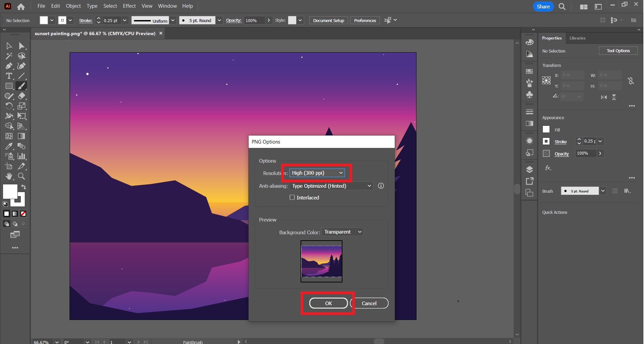Screen dimensions: 644x344
Task: Open the Object menu
Action: tap(73, 6)
